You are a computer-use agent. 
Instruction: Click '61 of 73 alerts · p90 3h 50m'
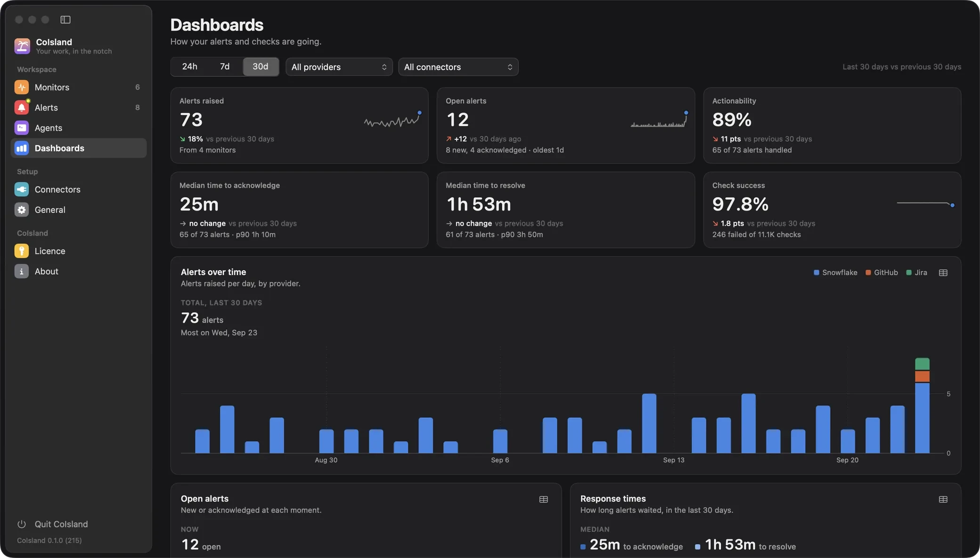coord(494,235)
